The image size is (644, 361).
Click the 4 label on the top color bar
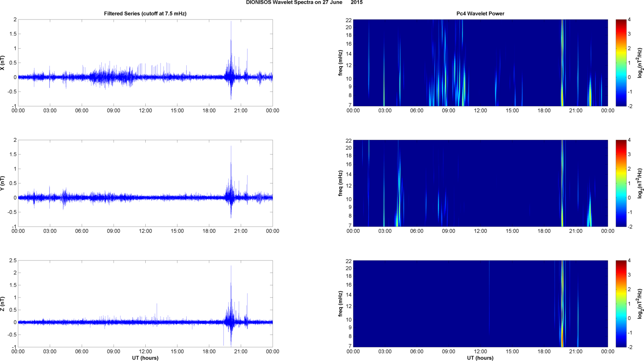[629, 20]
